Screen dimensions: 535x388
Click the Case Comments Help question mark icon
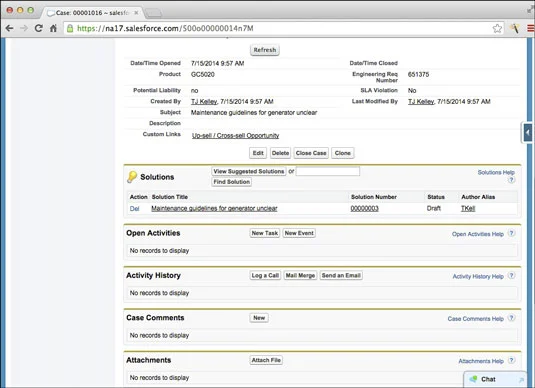click(x=511, y=318)
